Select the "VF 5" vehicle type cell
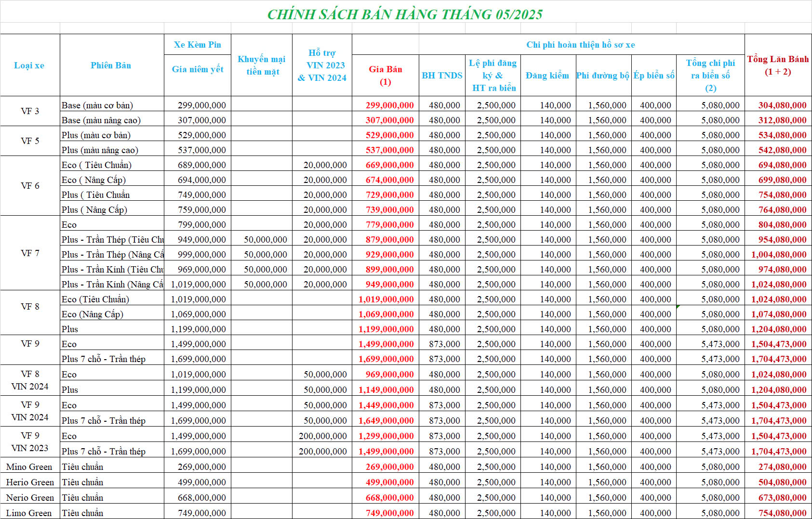Screen dimensions: 812x519 (30, 141)
